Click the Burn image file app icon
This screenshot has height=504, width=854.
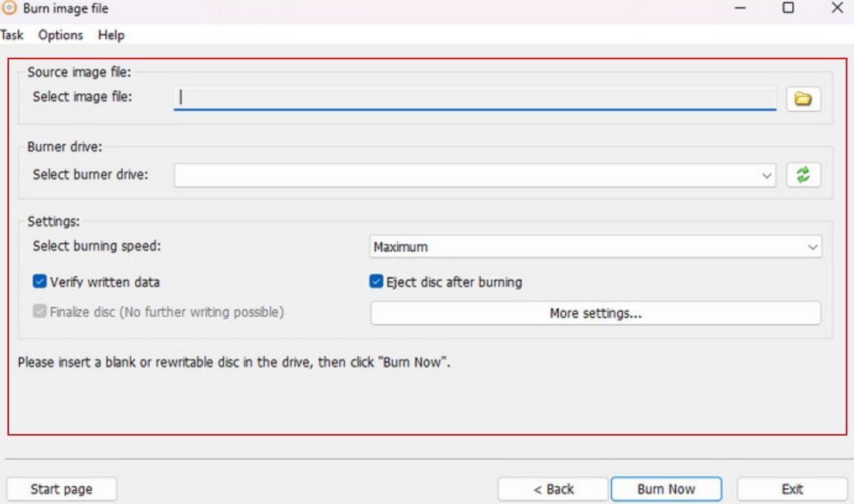click(10, 8)
